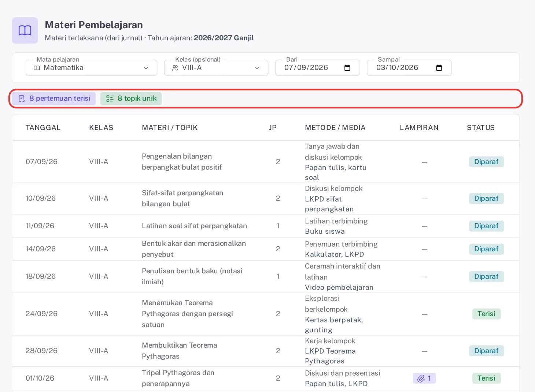Click the book icon beside Materi Pembelajaran
The image size is (535, 392).
coord(25,30)
